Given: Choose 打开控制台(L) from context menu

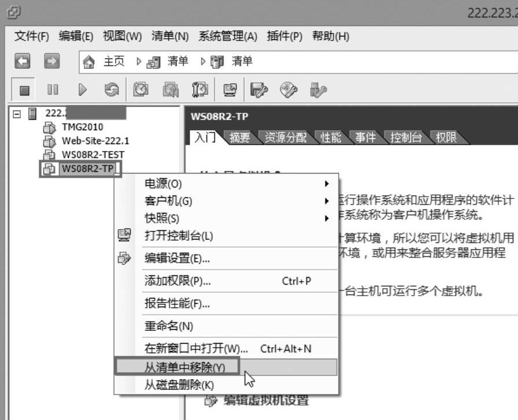Looking at the screenshot, I should (x=226, y=236).
